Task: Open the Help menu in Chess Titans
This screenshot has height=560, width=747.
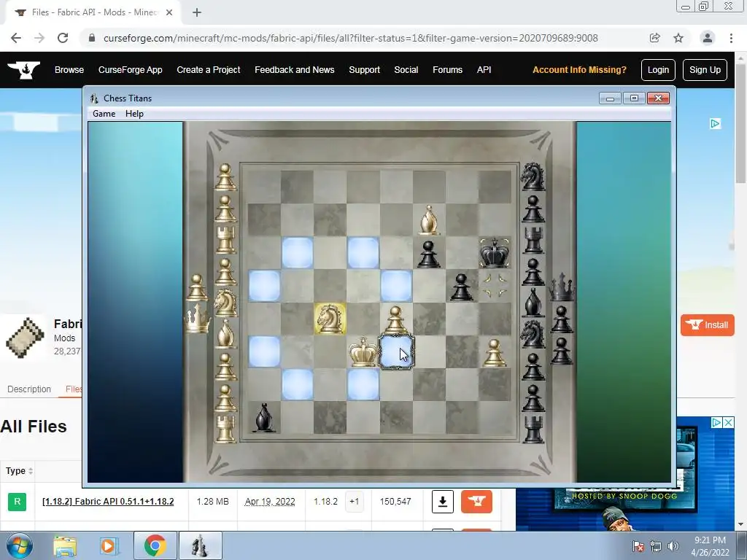Action: click(x=134, y=113)
